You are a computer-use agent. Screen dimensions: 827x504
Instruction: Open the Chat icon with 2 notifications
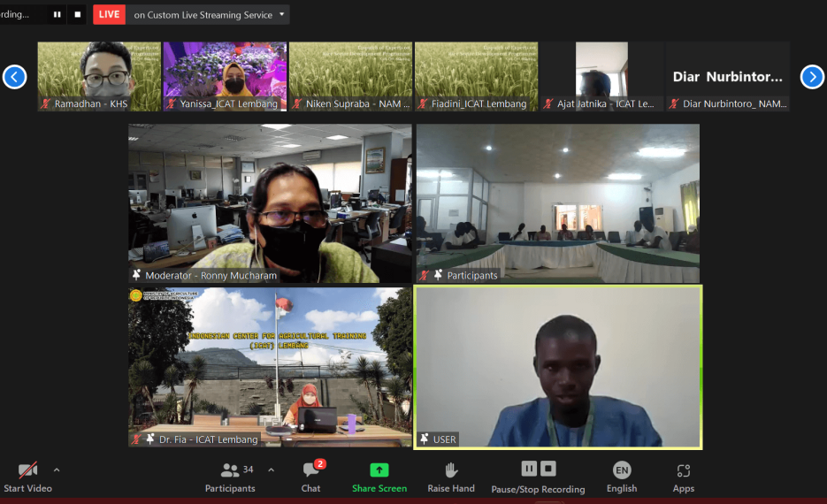[310, 470]
